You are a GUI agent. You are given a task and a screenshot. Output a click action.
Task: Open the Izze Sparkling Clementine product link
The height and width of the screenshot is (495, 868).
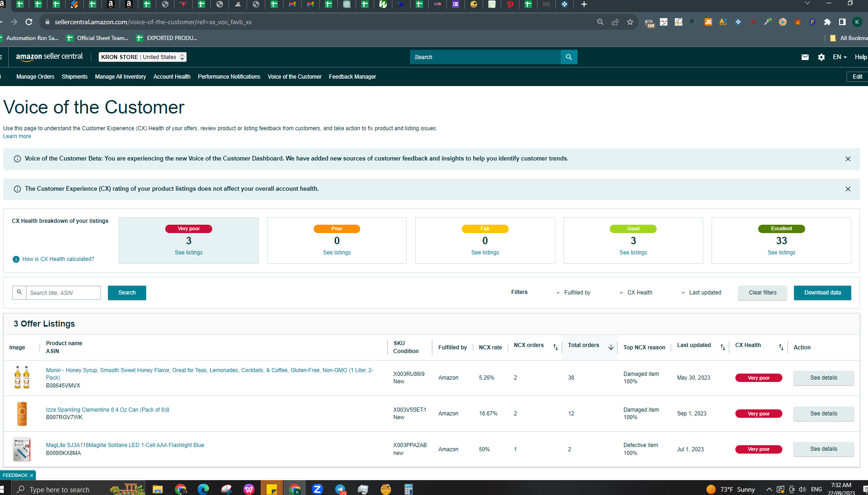click(x=108, y=410)
